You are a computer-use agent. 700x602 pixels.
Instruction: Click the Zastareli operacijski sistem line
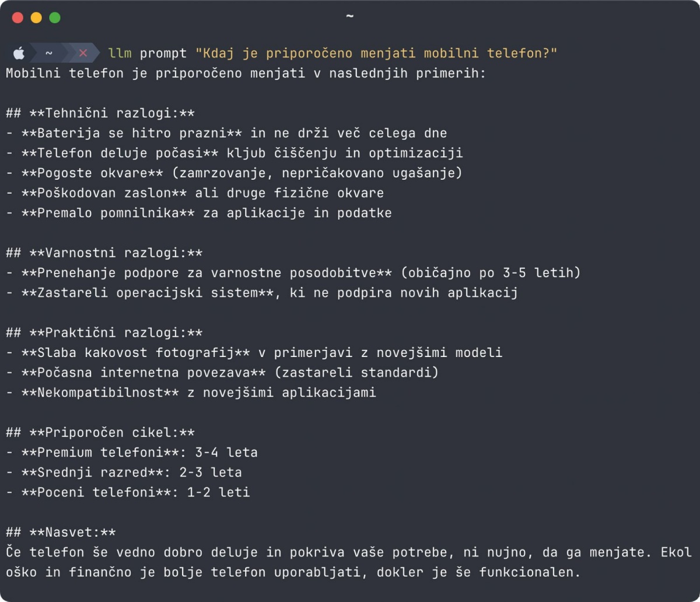pos(262,293)
